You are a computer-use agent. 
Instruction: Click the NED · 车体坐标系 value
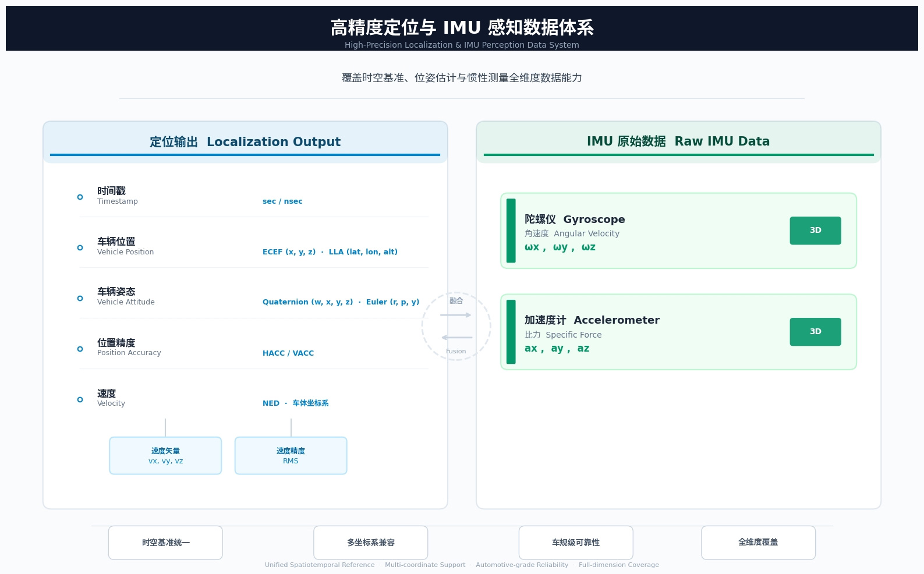pyautogui.click(x=295, y=403)
